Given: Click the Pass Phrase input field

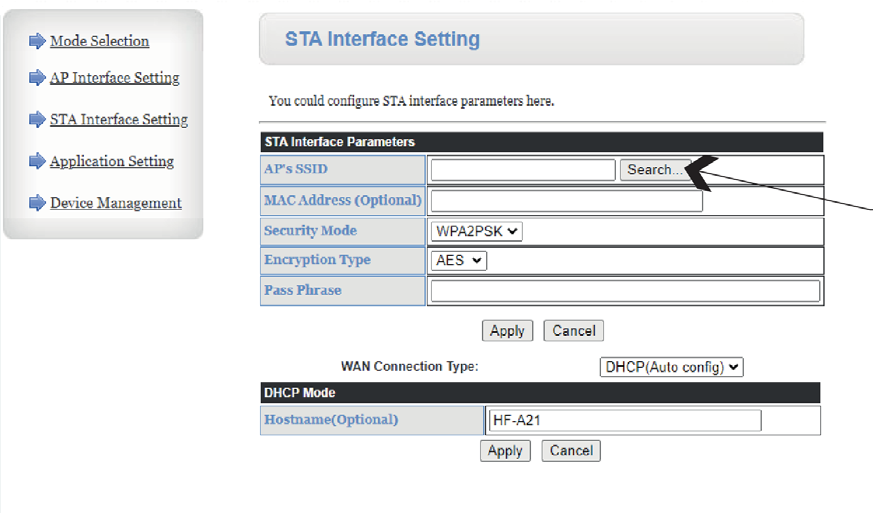Looking at the screenshot, I should coord(625,291).
